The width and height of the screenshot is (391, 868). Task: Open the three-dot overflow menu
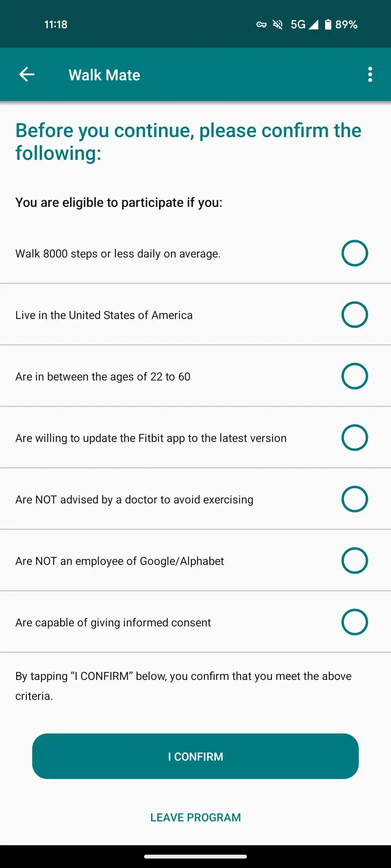tap(370, 75)
